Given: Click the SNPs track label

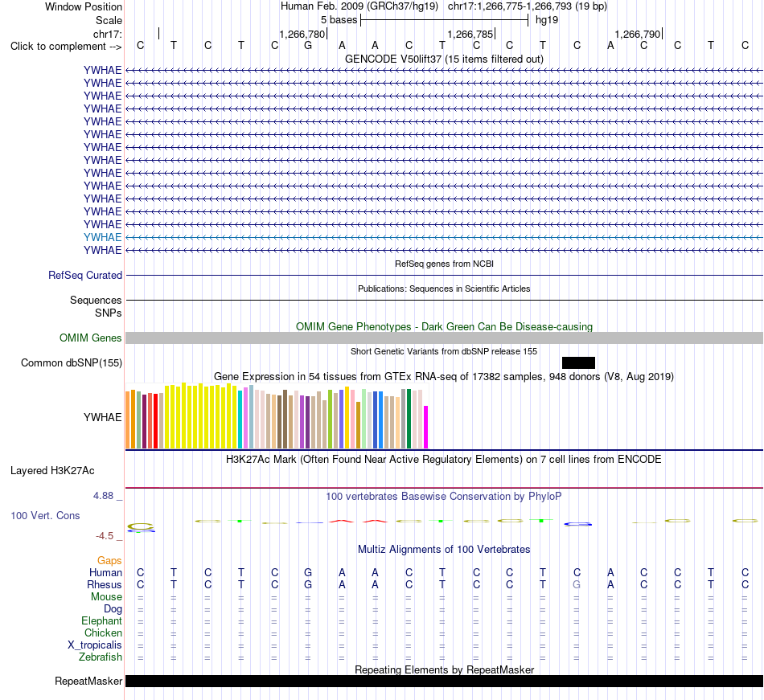Looking at the screenshot, I should coord(109,313).
